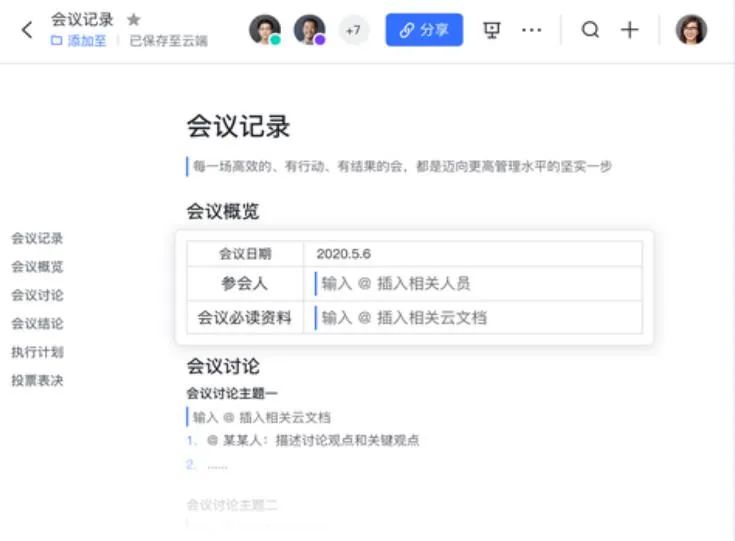Jump to 会议讨论 in outline
Image resolution: width=735 pixels, height=541 pixels.
click(x=37, y=295)
